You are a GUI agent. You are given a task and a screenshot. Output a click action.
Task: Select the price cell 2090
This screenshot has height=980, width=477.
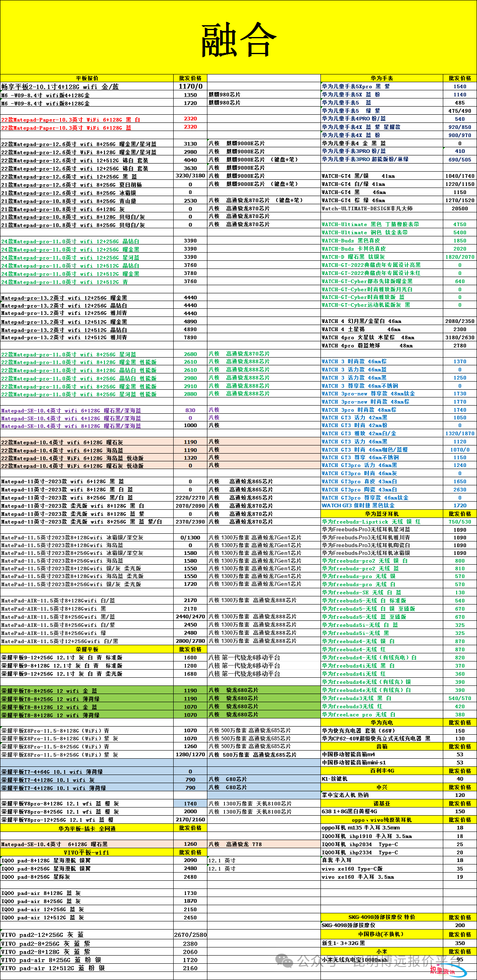190,860
